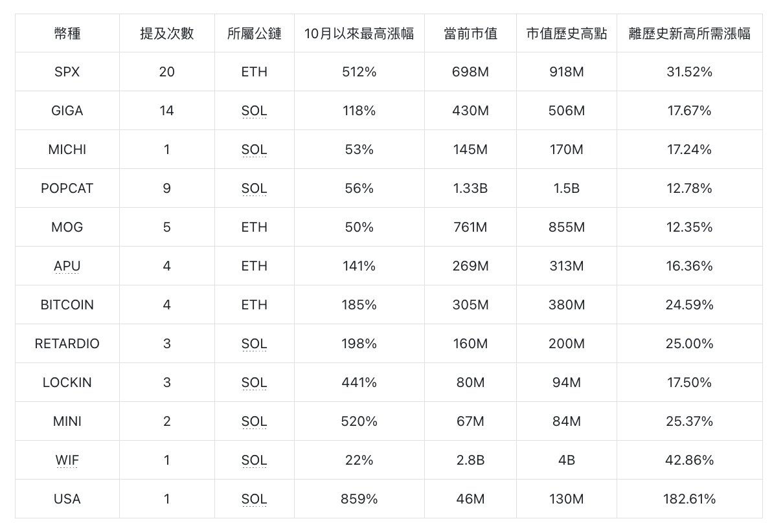Click the SOL link in MINI row
Image resolution: width=772 pixels, height=532 pixels.
click(x=254, y=421)
